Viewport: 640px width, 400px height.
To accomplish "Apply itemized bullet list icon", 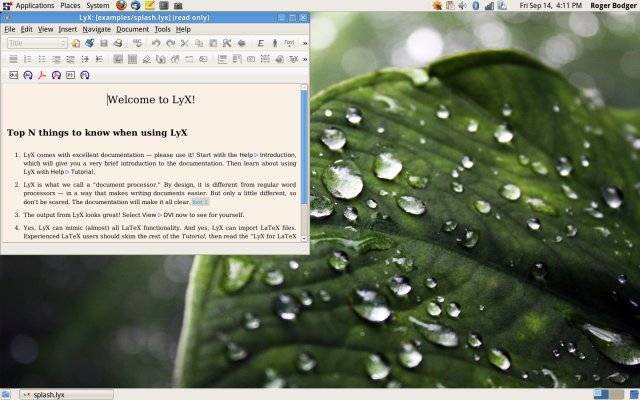I will coord(42,59).
